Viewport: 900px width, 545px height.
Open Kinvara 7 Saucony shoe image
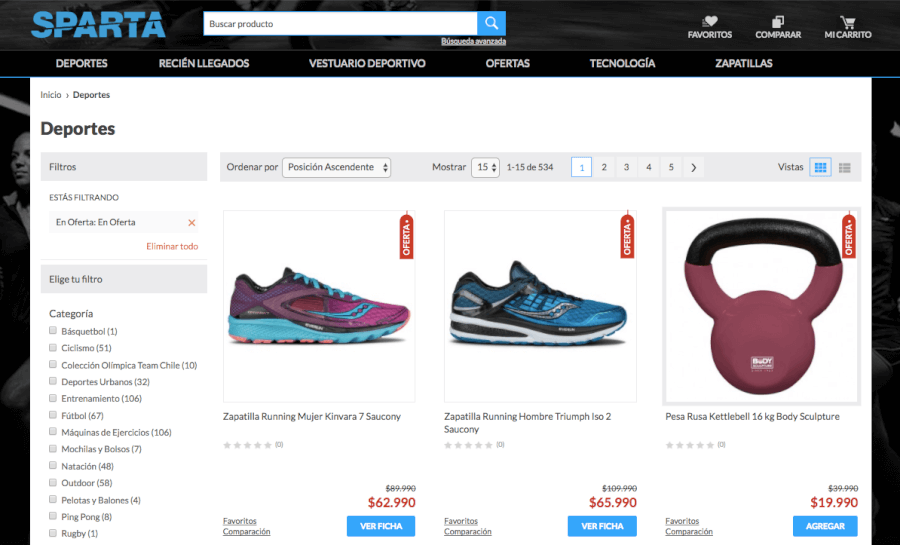[x=319, y=306]
